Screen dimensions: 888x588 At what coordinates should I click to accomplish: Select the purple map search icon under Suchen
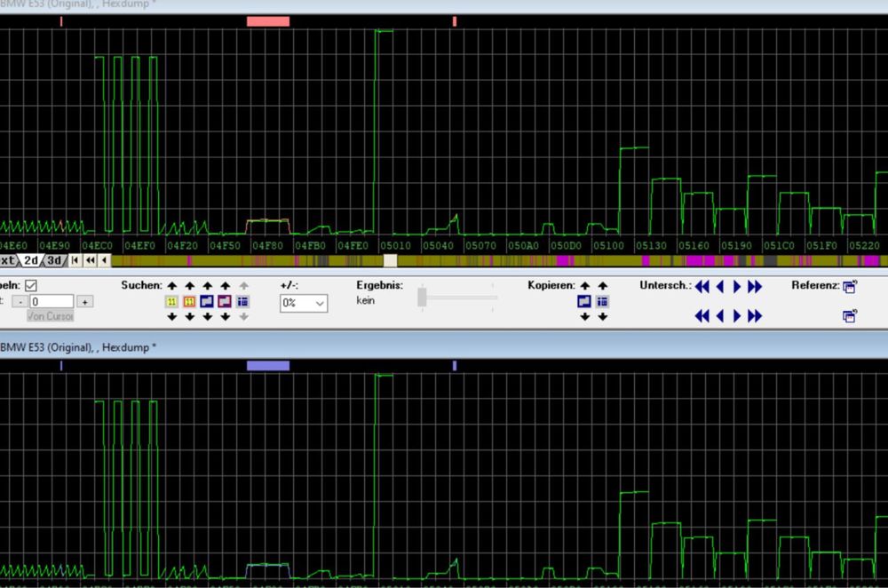[x=225, y=301]
